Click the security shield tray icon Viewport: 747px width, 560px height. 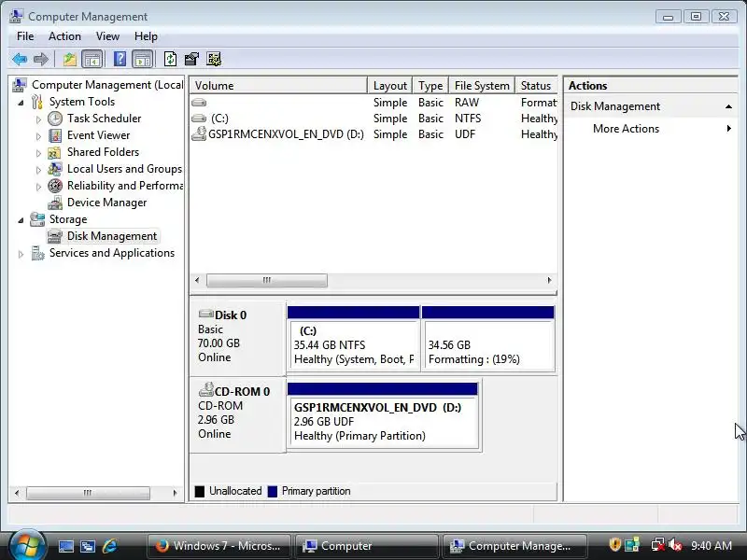coord(614,545)
